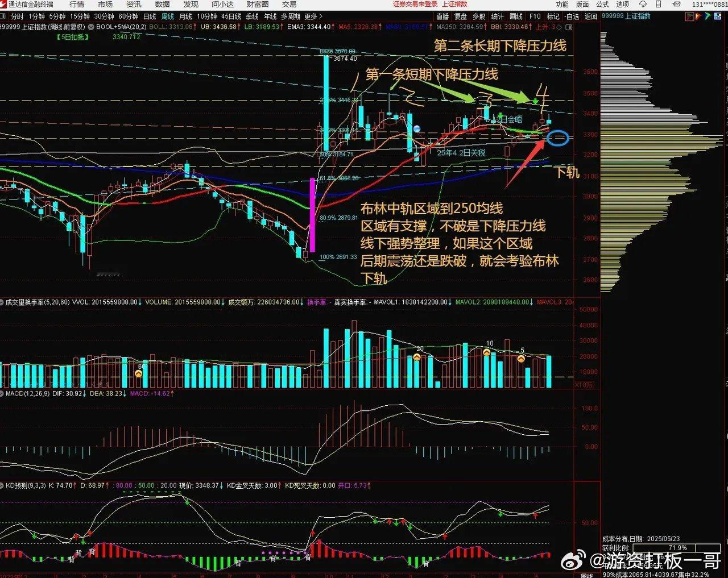The width and height of the screenshot is (728, 578).
Task: Open the 发现 menu
Action: [191, 4]
